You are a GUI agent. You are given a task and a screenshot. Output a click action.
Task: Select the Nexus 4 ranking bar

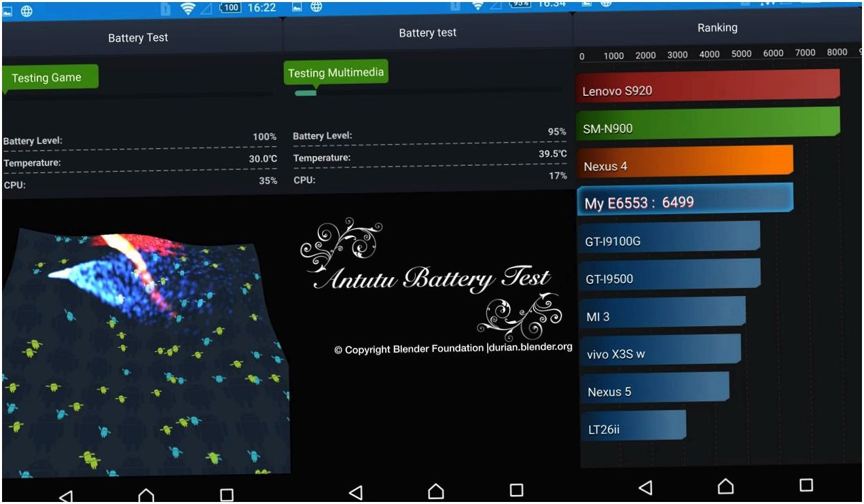685,162
